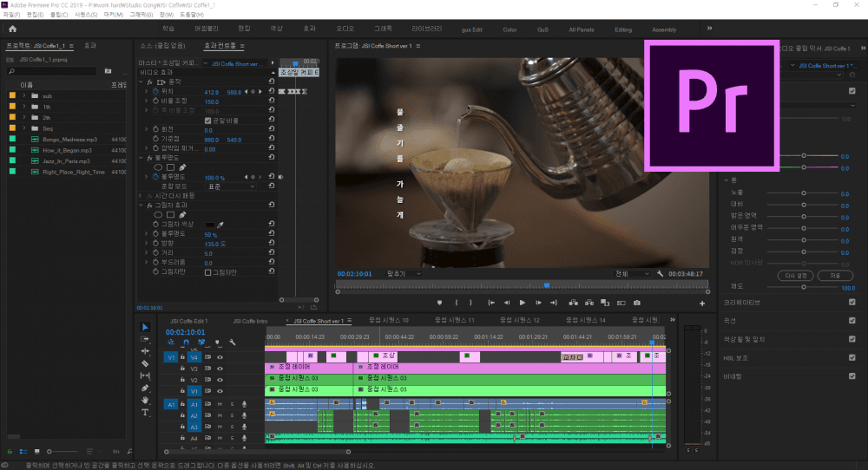Toggle 그림자만 checkbox
This screenshot has height=470, width=868.
(207, 272)
